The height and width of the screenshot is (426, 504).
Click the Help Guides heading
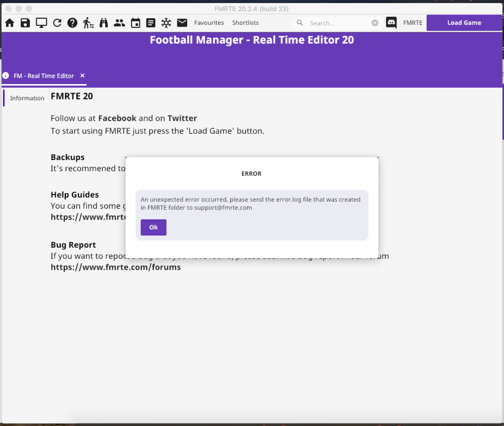[x=75, y=195]
